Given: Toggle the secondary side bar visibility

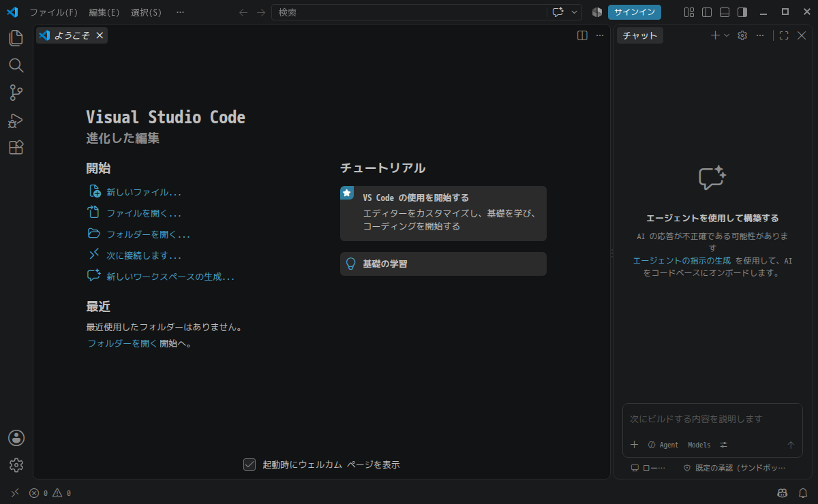Looking at the screenshot, I should point(742,12).
